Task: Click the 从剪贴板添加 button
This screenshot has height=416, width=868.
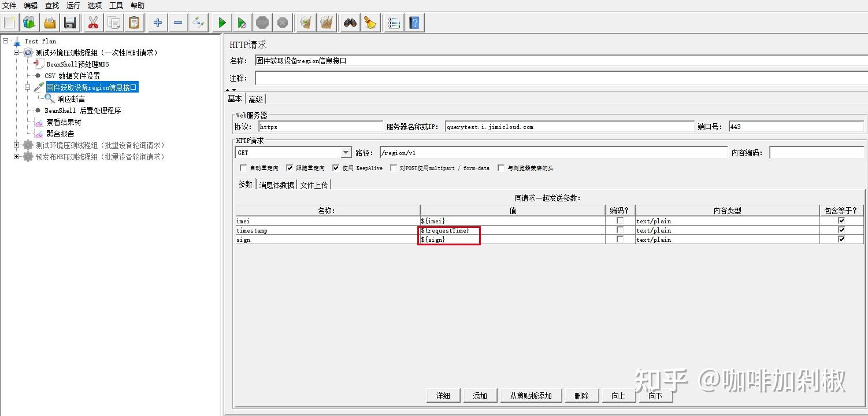Action: tap(530, 395)
